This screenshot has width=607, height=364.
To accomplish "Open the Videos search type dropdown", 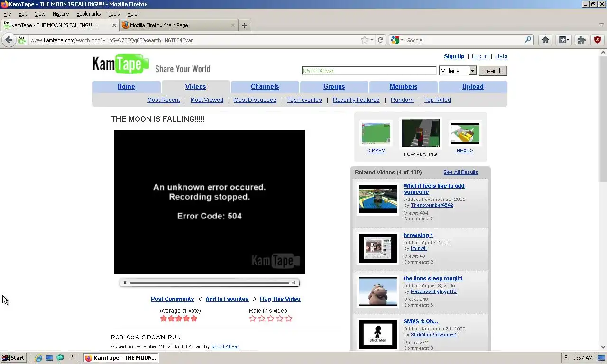I will tap(458, 71).
